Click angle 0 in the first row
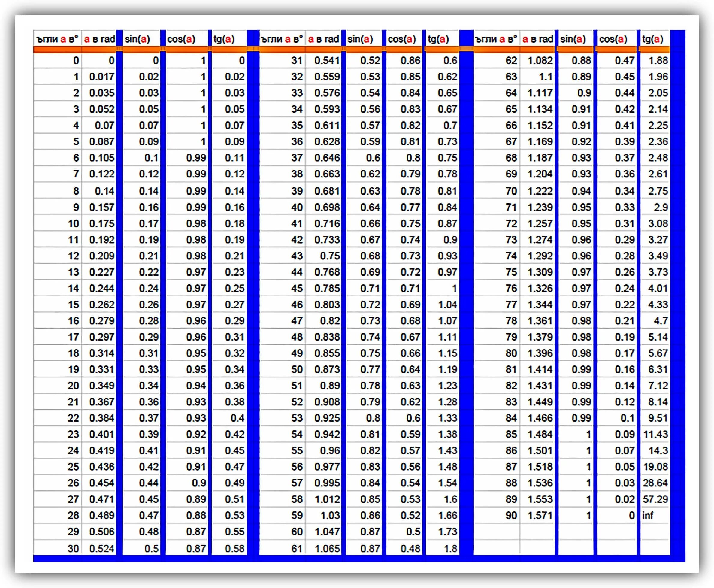This screenshot has width=714, height=588. (x=76, y=61)
